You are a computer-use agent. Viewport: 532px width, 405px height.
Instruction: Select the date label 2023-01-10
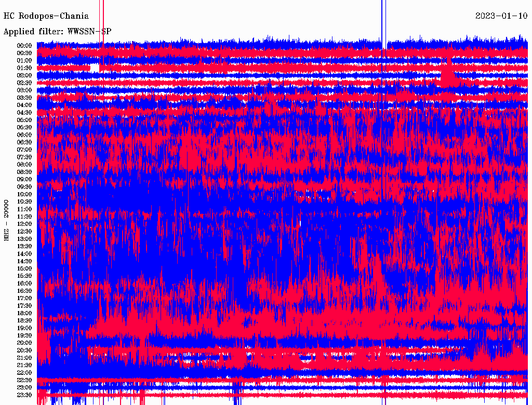tap(501, 16)
